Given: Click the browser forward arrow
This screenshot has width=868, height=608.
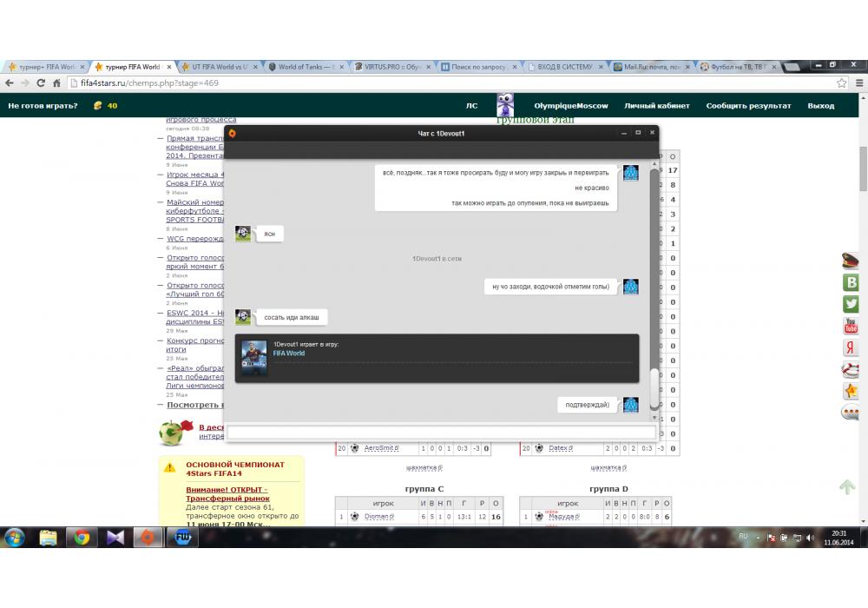Looking at the screenshot, I should 25,83.
